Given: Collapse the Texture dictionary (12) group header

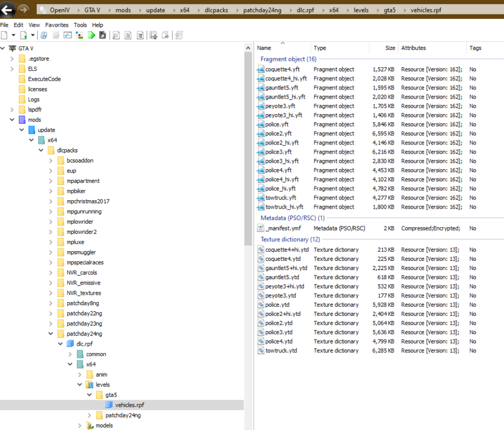Looking at the screenshot, I should [290, 240].
